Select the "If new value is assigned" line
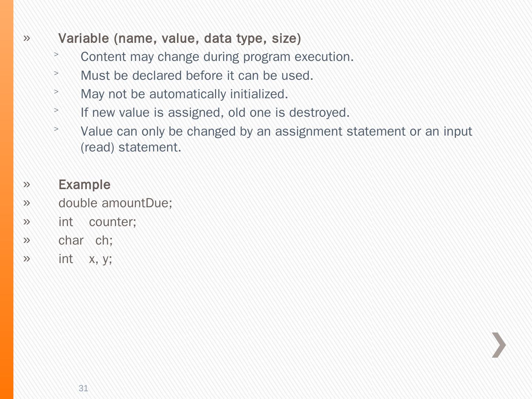The height and width of the screenshot is (399, 532). pos(215,113)
